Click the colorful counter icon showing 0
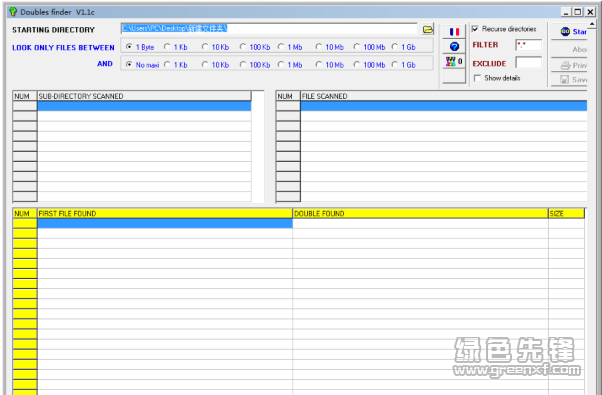 tap(454, 61)
